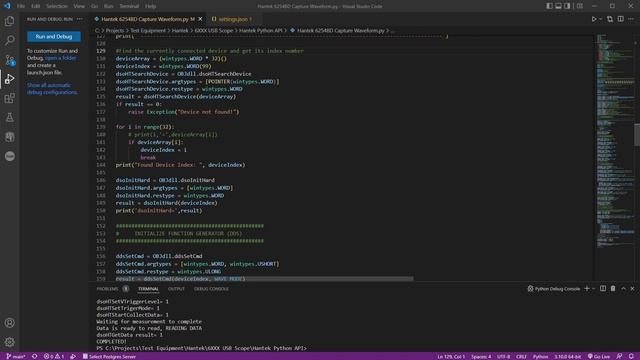Close the Hantek 6254BD Capture Waveform.py tab
This screenshot has height=360, width=640.
tap(200, 19)
